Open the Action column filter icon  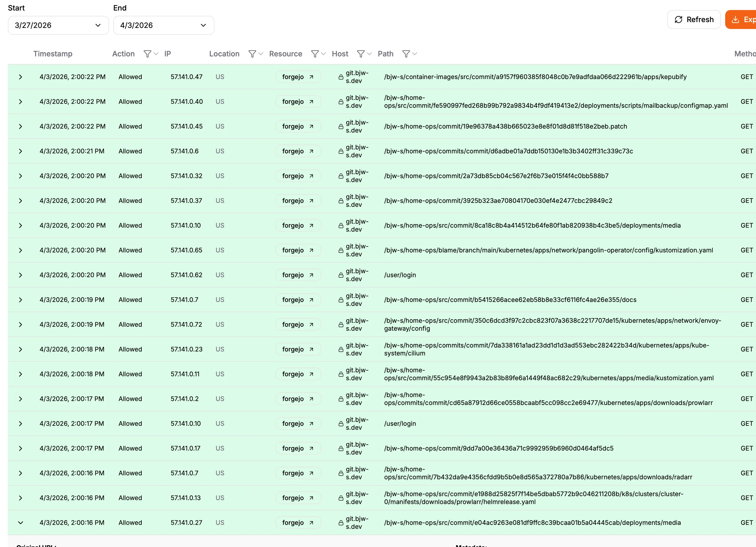[x=151, y=54]
